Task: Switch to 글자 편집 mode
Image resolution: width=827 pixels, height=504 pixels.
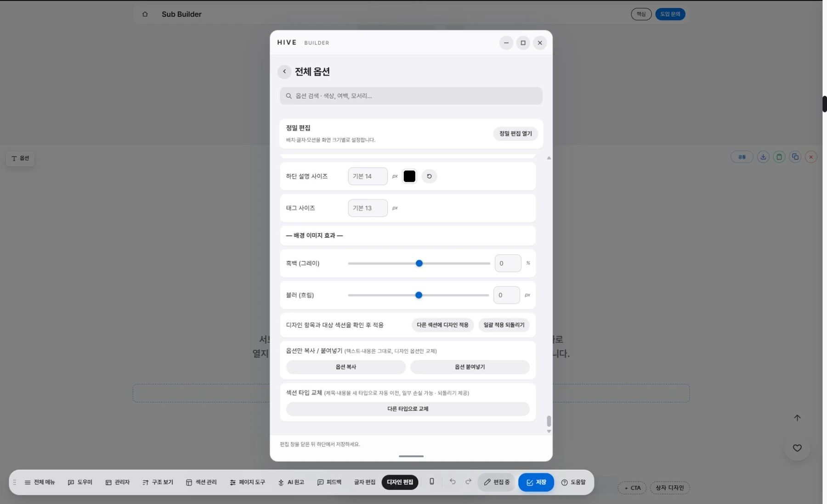Action: [x=365, y=482]
